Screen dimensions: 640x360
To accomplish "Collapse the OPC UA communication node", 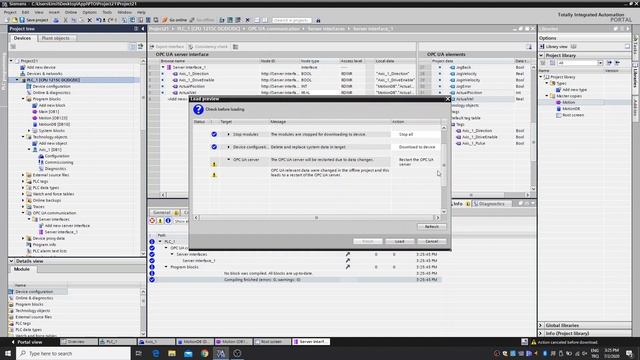I will point(23,213).
